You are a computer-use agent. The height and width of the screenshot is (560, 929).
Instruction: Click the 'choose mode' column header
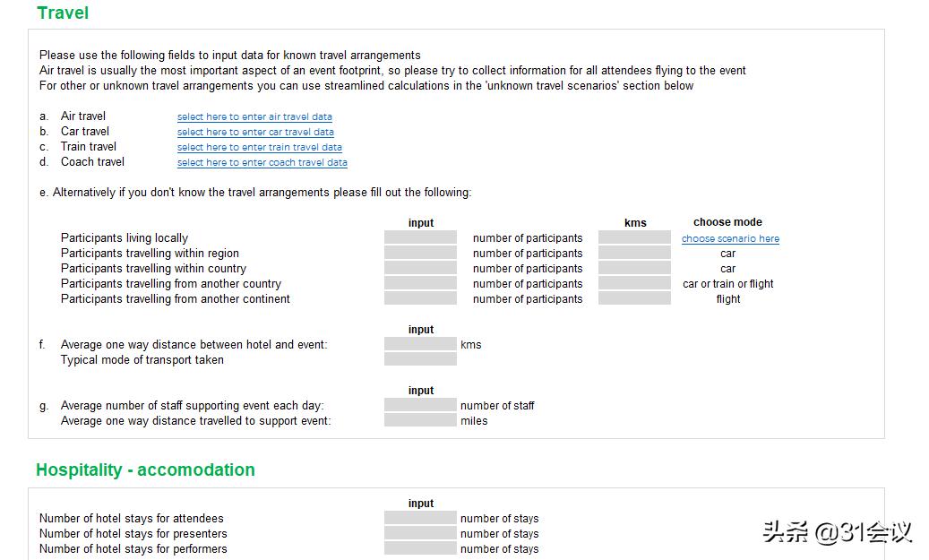point(727,222)
